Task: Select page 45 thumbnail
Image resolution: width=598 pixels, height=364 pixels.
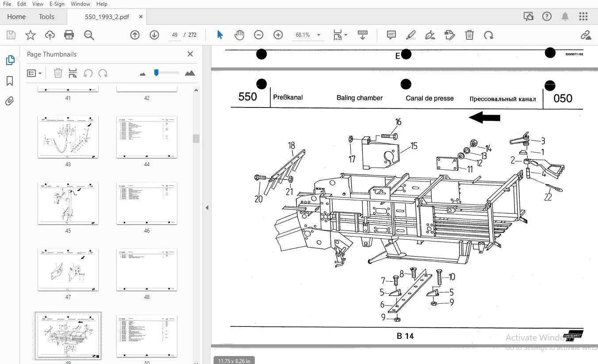Action: [x=68, y=203]
